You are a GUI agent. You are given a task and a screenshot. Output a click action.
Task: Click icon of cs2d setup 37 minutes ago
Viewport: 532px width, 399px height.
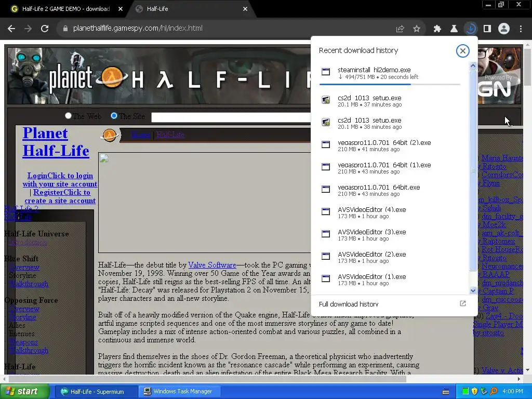click(326, 100)
